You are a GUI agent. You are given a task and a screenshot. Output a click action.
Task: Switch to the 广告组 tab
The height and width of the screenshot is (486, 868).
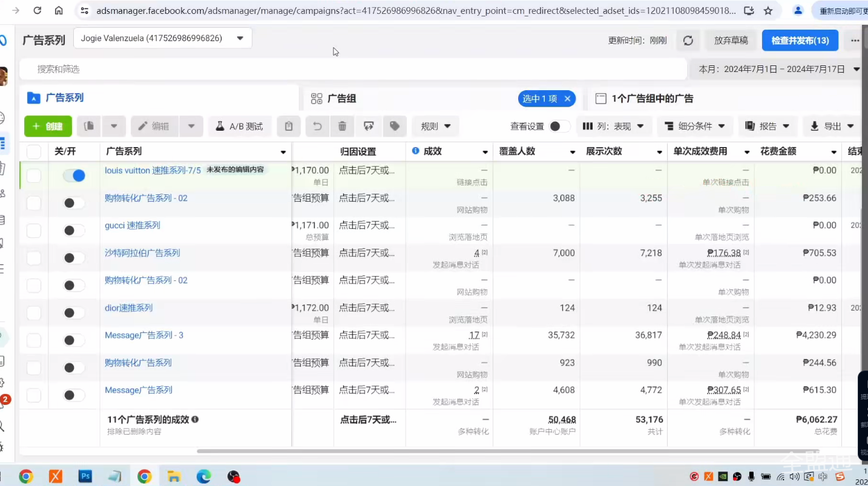click(x=342, y=99)
